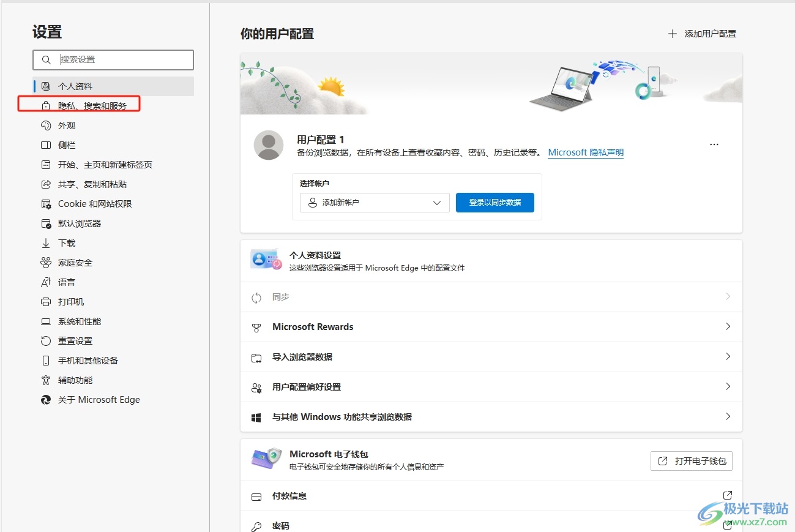Open the 付款信息 row
Image resolution: width=795 pixels, height=532 pixels.
(x=491, y=496)
